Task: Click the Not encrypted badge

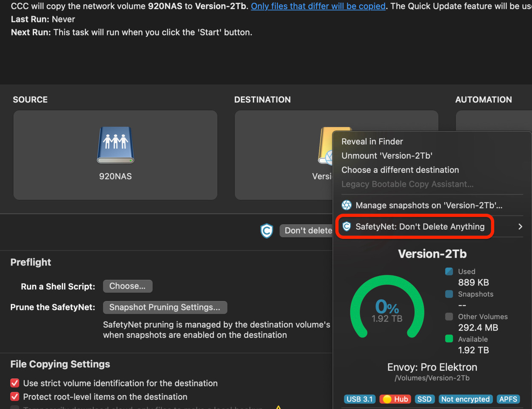Action: [465, 399]
